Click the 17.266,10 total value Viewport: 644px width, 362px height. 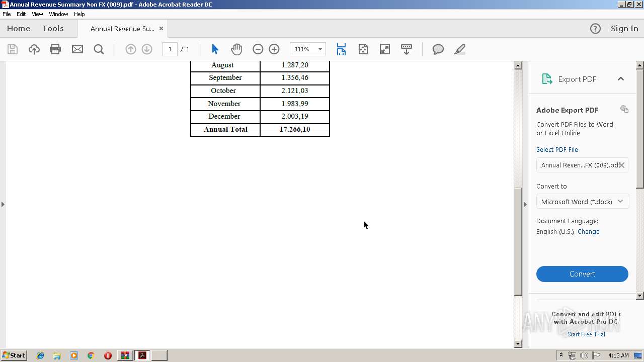(x=295, y=130)
